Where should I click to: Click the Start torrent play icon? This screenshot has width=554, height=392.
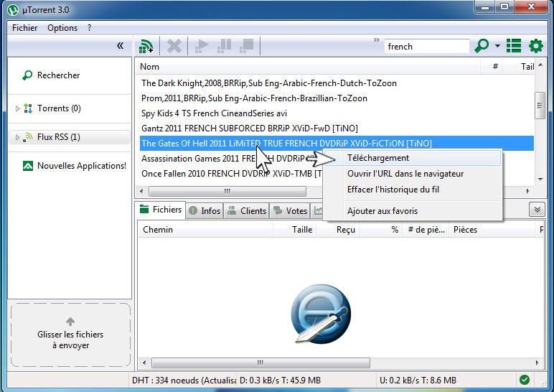tap(202, 46)
